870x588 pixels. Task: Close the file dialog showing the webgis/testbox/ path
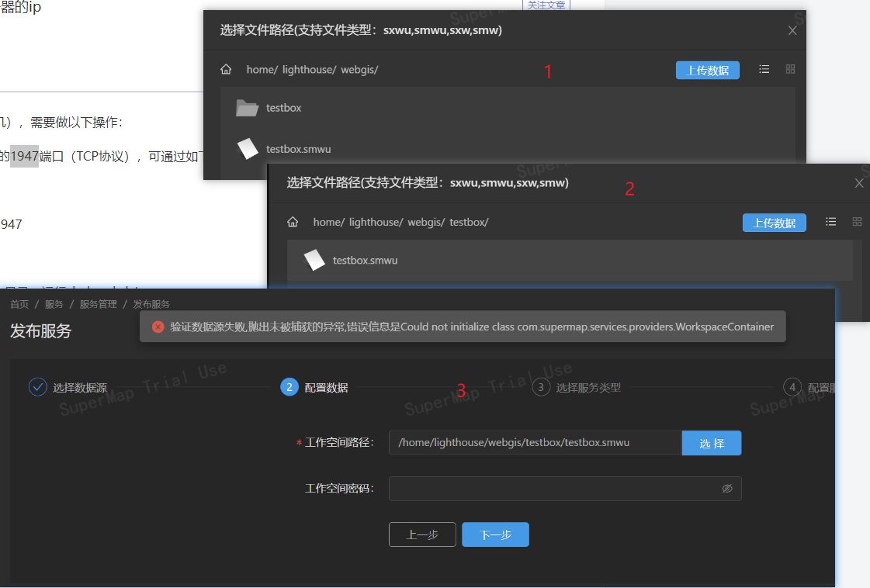tap(859, 183)
